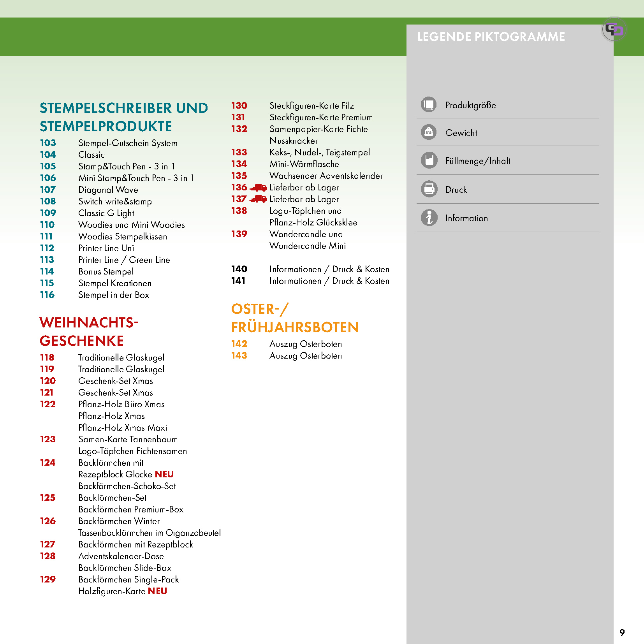Click 'Wachsender Adventskalender' entry
Screen dimensions: 644x644
pos(326,176)
